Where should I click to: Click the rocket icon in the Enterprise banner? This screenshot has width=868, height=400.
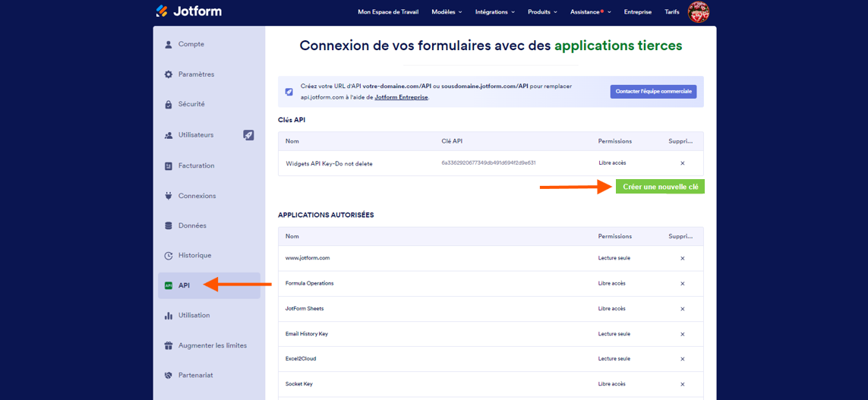point(289,92)
